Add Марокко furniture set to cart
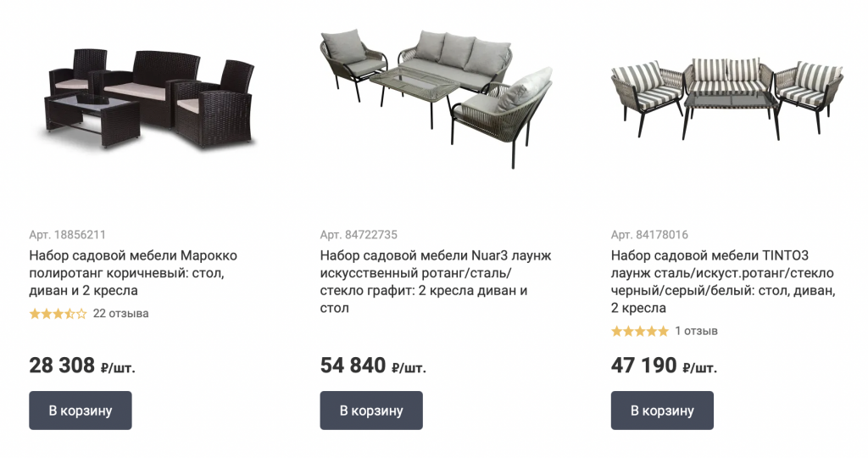The image size is (868, 458). coord(81,411)
